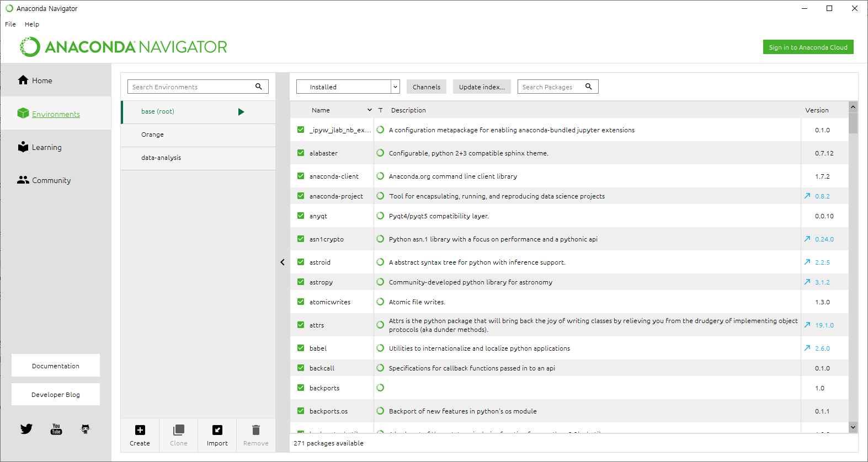This screenshot has width=868, height=462.
Task: Click the Clone environment icon
Action: click(179, 430)
